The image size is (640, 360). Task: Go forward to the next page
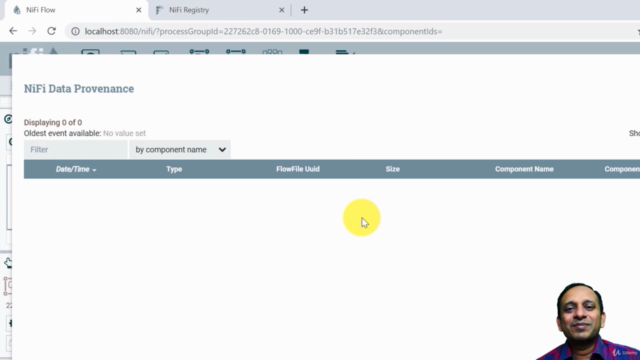pos(32,31)
